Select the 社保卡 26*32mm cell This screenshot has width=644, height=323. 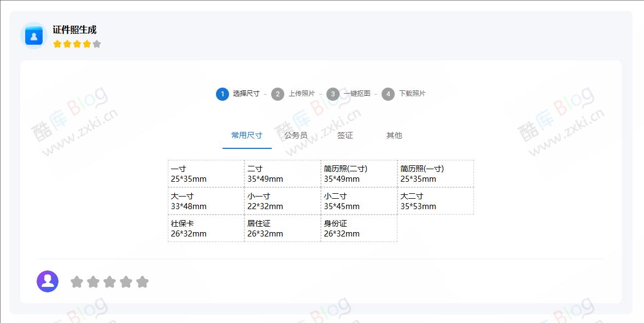tap(206, 228)
